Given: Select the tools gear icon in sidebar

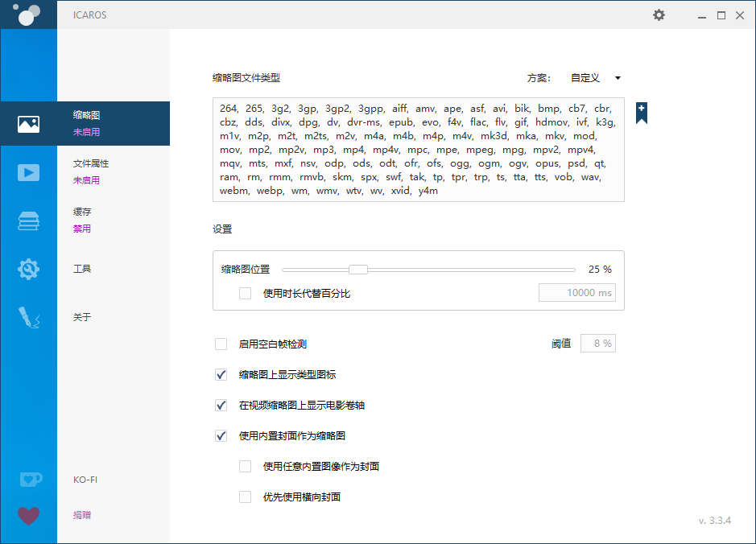Looking at the screenshot, I should click(29, 269).
